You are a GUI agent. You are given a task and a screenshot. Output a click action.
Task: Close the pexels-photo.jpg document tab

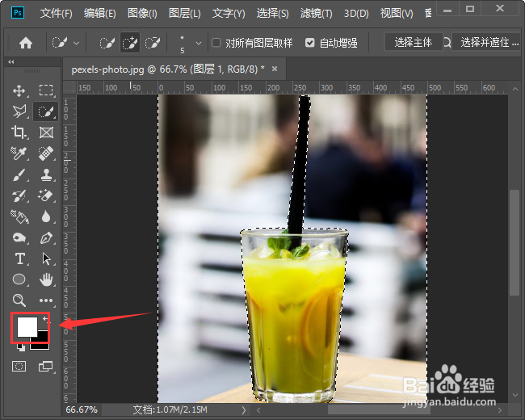pyautogui.click(x=275, y=69)
